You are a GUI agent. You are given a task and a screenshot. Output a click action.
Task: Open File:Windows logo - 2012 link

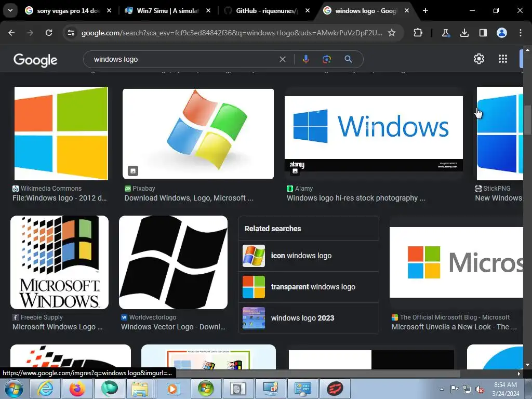pos(60,198)
